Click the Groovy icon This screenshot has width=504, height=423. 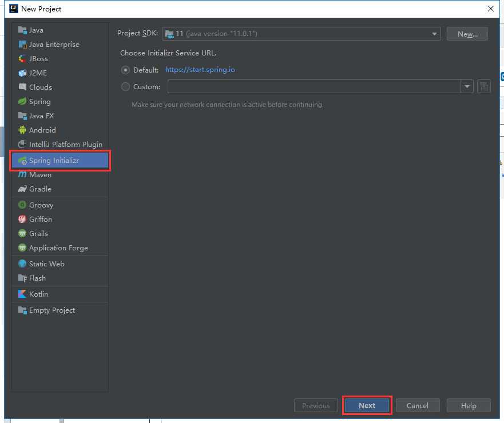click(22, 205)
